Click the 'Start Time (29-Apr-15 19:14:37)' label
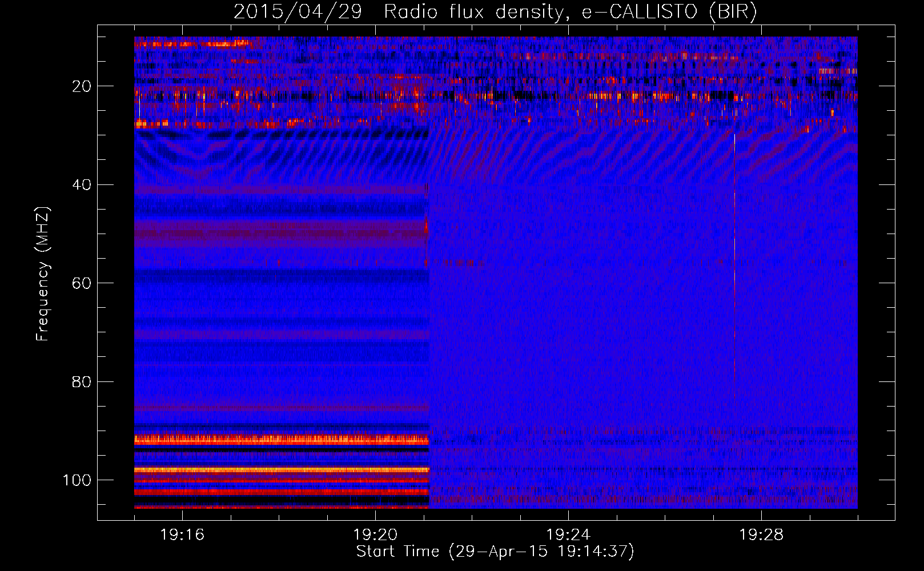 (495, 552)
